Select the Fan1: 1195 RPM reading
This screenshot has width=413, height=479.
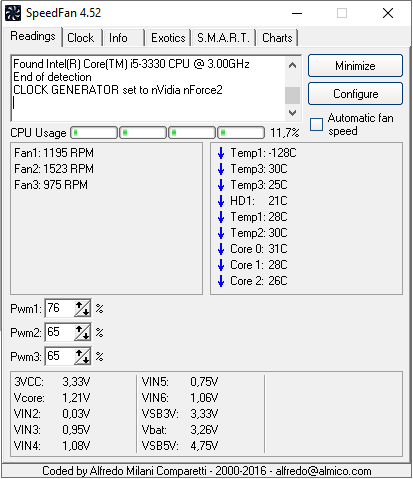click(54, 153)
